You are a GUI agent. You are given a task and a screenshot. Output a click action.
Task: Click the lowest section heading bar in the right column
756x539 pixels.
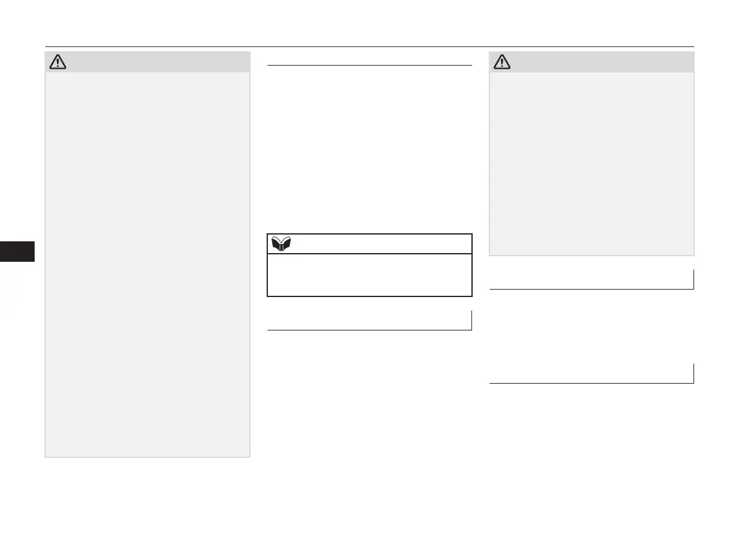click(591, 374)
